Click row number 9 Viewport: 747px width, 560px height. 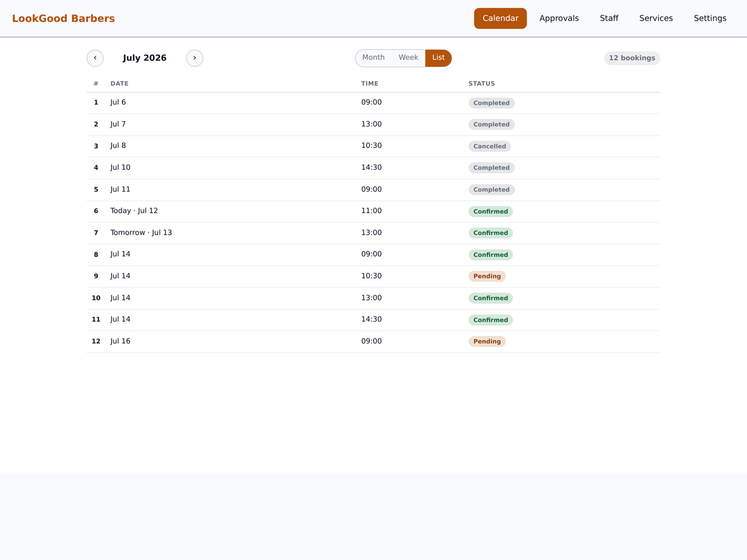[96, 276]
